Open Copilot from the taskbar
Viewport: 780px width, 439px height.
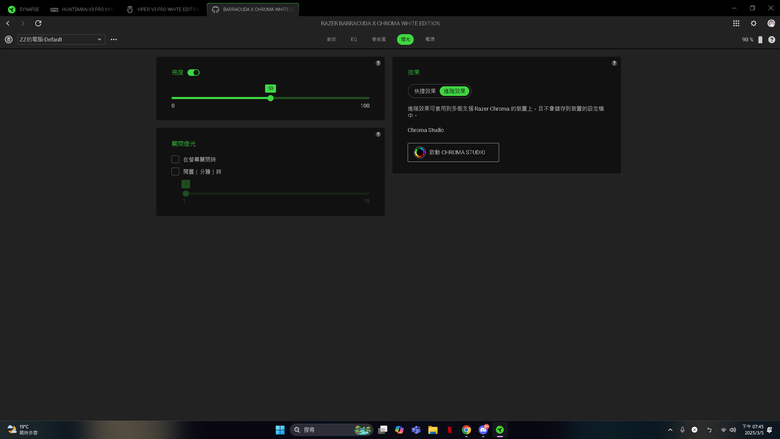[399, 430]
